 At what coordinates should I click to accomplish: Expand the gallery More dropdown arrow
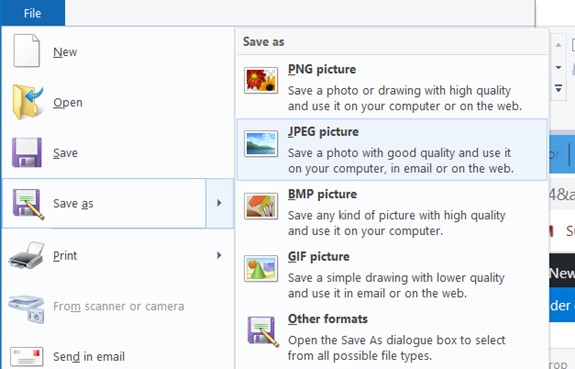tap(558, 88)
